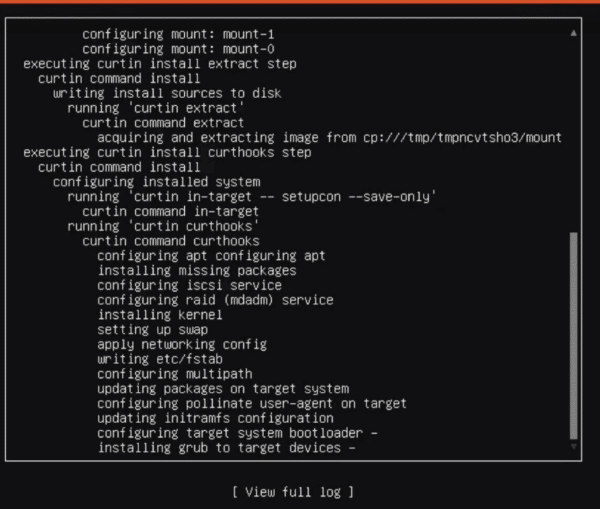Click the 'configuring iscsi service' log line
The height and width of the screenshot is (509, 600).
tap(190, 285)
